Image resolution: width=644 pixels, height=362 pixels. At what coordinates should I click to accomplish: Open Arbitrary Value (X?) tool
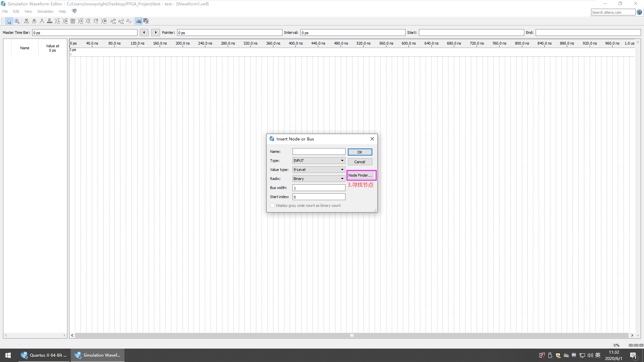pyautogui.click(x=96, y=21)
